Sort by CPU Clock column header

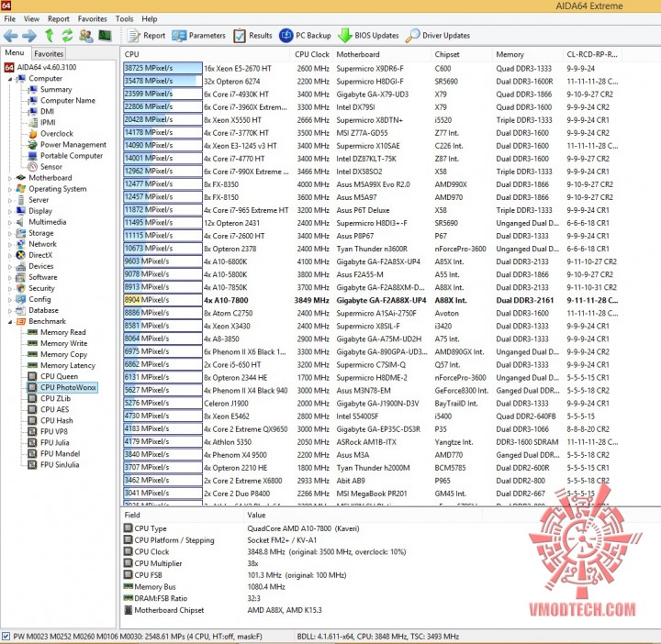311,54
